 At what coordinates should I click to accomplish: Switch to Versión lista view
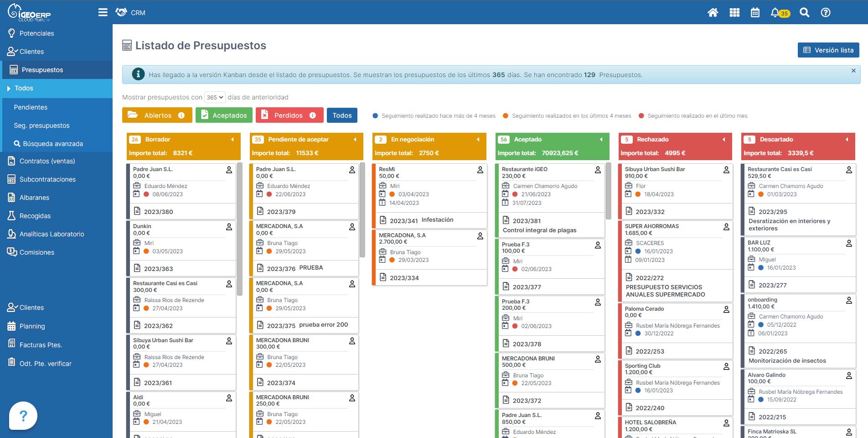828,50
